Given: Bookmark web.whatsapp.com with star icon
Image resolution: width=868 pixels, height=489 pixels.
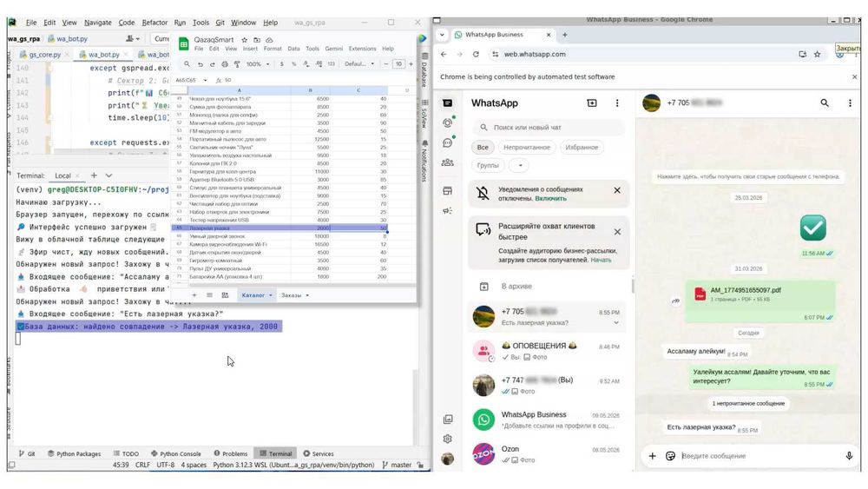Looking at the screenshot, I should (817, 54).
